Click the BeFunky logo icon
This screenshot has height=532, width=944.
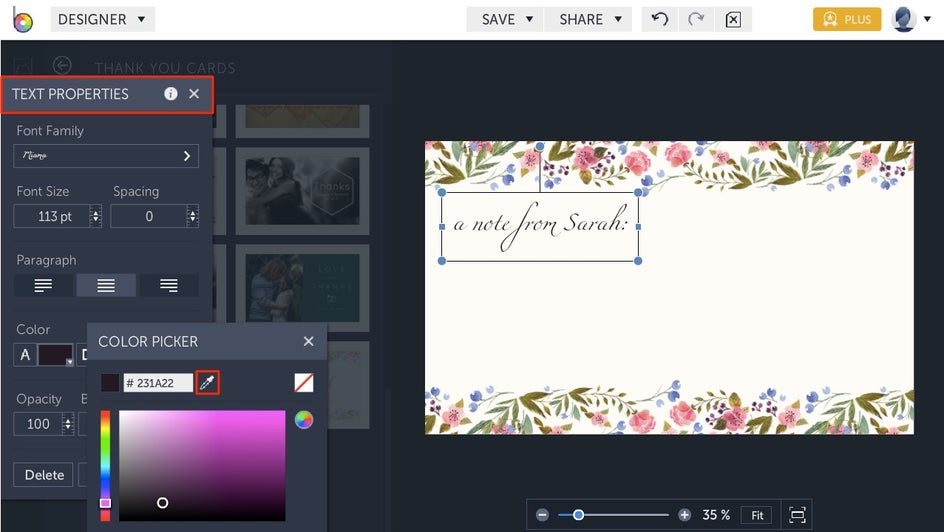[22, 19]
